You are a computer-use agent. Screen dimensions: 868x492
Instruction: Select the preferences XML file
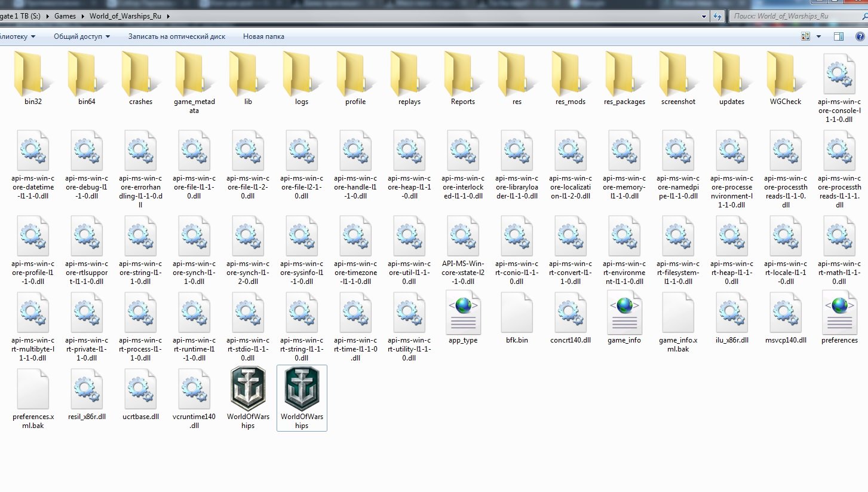click(840, 317)
